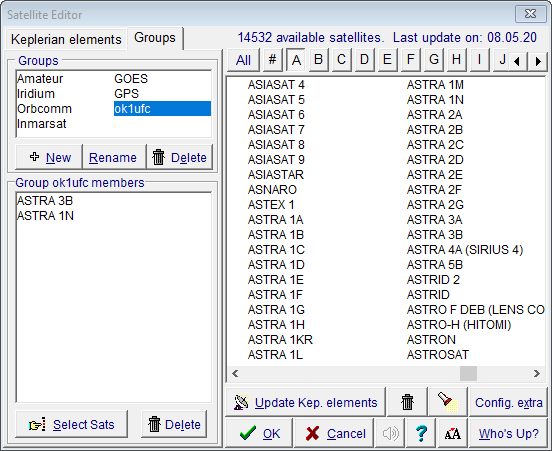The width and height of the screenshot is (552, 451).
Task: Click the speaker sound icon button
Action: point(390,433)
